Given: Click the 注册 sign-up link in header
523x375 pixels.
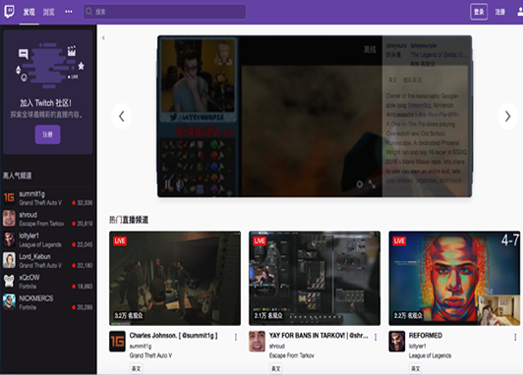Looking at the screenshot, I should click(500, 12).
